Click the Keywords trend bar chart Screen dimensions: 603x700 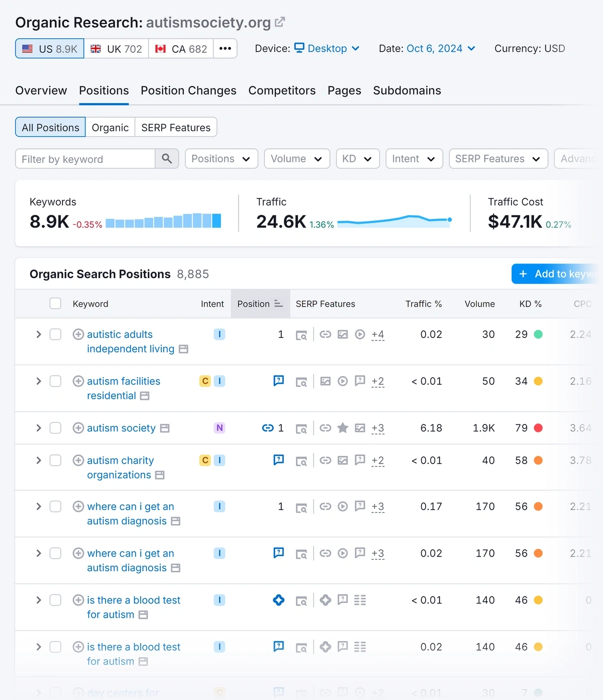pos(163,221)
